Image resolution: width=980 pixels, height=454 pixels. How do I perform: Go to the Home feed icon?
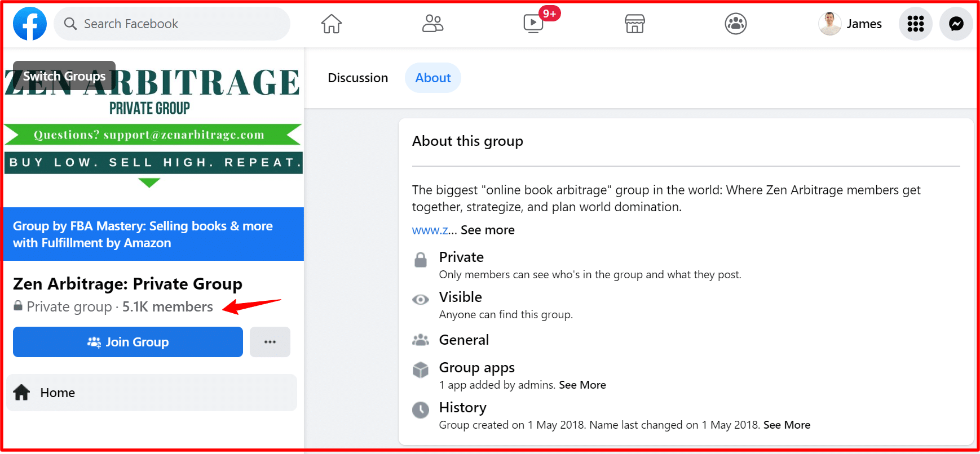(x=332, y=24)
